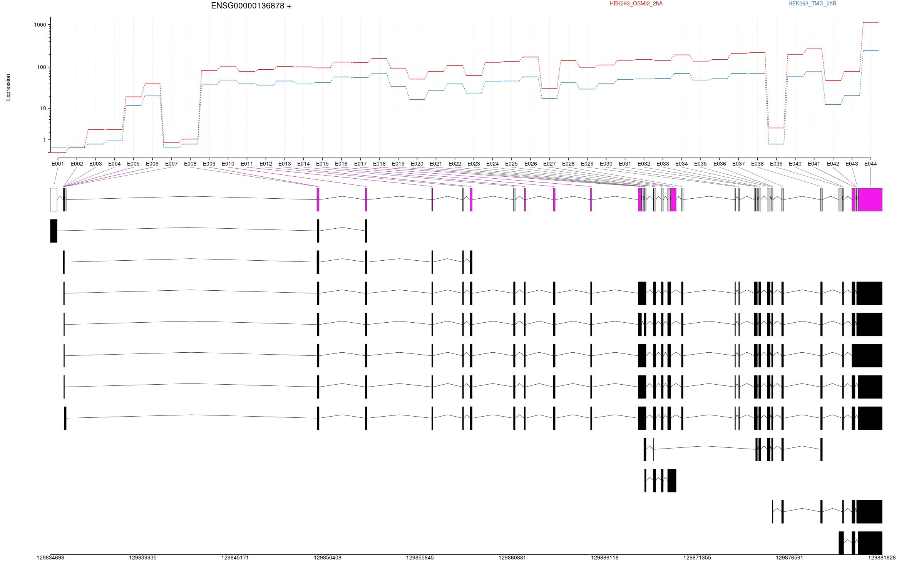This screenshot has width=924, height=566.
Task: Click exon label E011
Action: (x=247, y=164)
